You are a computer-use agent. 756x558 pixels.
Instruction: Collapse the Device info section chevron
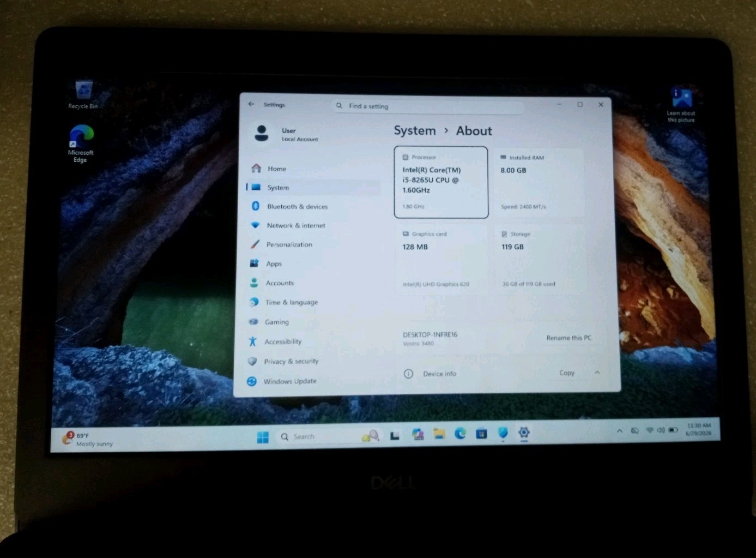pyautogui.click(x=597, y=373)
